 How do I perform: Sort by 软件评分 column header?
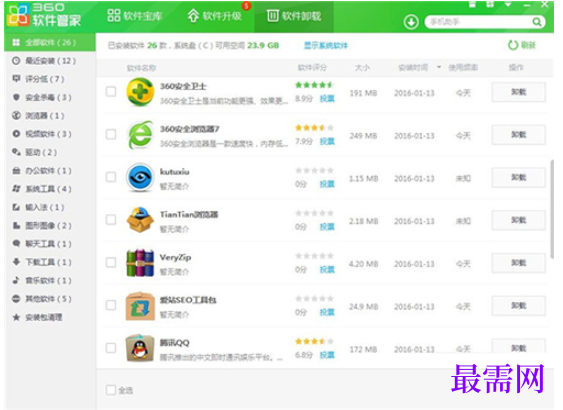pos(312,67)
